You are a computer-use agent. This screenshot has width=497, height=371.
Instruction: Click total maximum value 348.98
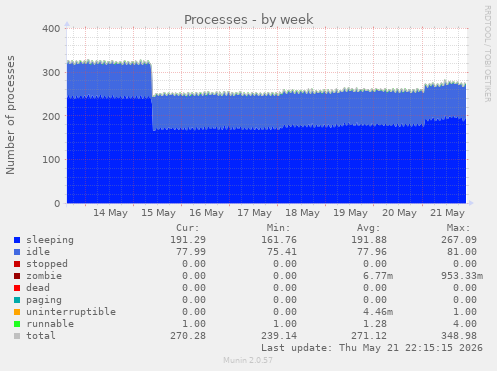coord(459,336)
